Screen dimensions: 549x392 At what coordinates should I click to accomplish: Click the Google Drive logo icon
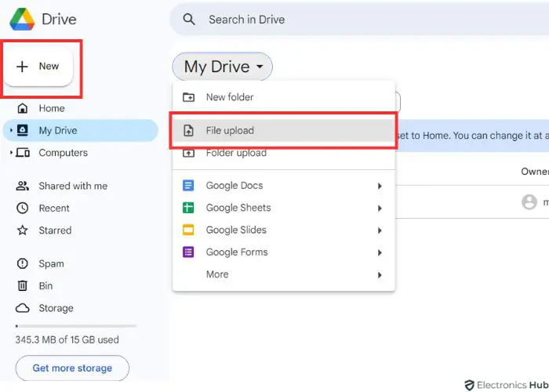click(20, 20)
